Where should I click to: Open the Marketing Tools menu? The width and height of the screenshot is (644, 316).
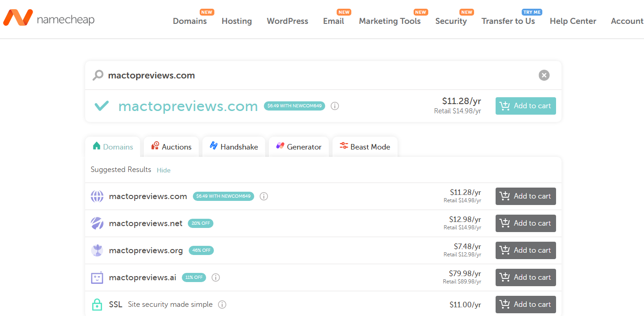[x=390, y=21]
